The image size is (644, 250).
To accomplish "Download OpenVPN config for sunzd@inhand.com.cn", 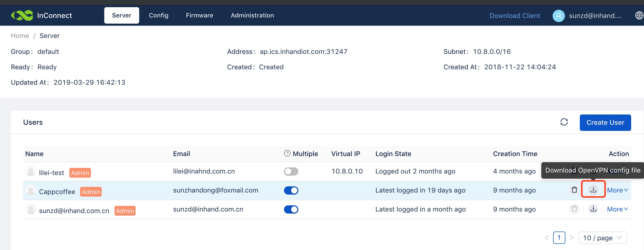I will point(593,209).
